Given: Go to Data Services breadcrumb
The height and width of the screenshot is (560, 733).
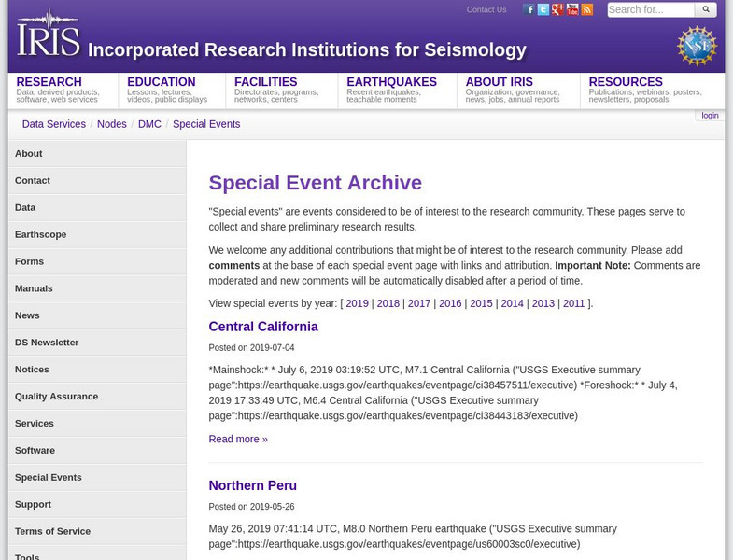Looking at the screenshot, I should pyautogui.click(x=54, y=124).
